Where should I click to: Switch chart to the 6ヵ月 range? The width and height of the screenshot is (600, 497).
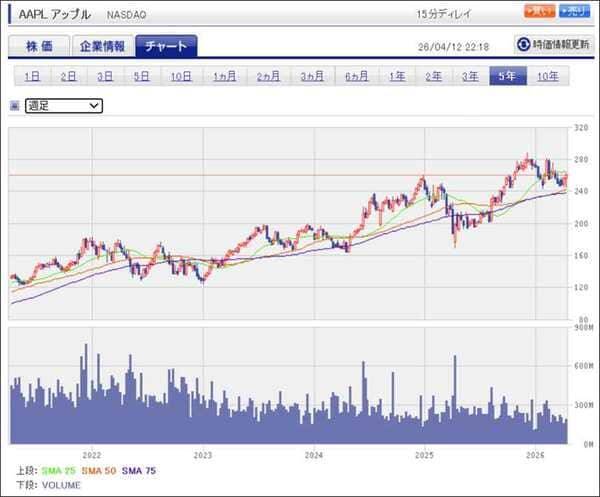click(x=356, y=76)
